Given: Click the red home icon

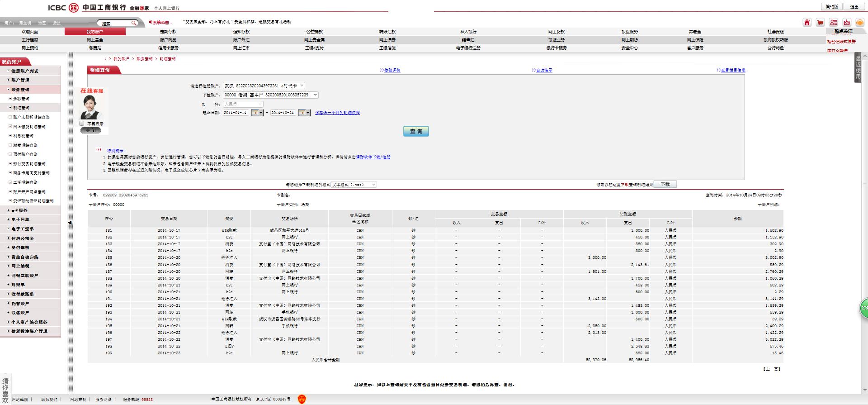Looking at the screenshot, I should click(807, 23).
